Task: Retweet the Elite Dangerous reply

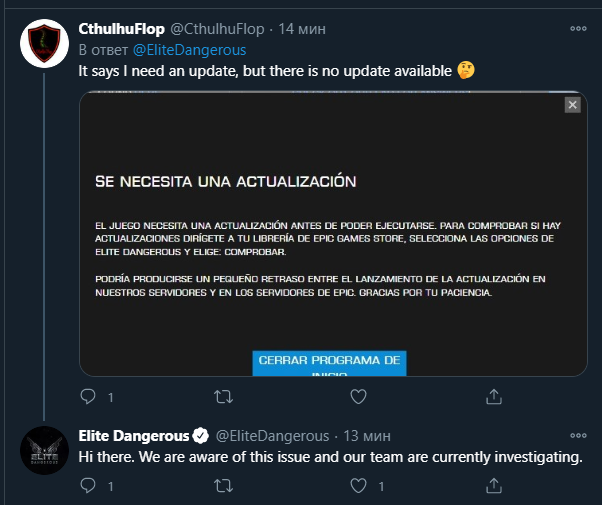Action: (223, 486)
